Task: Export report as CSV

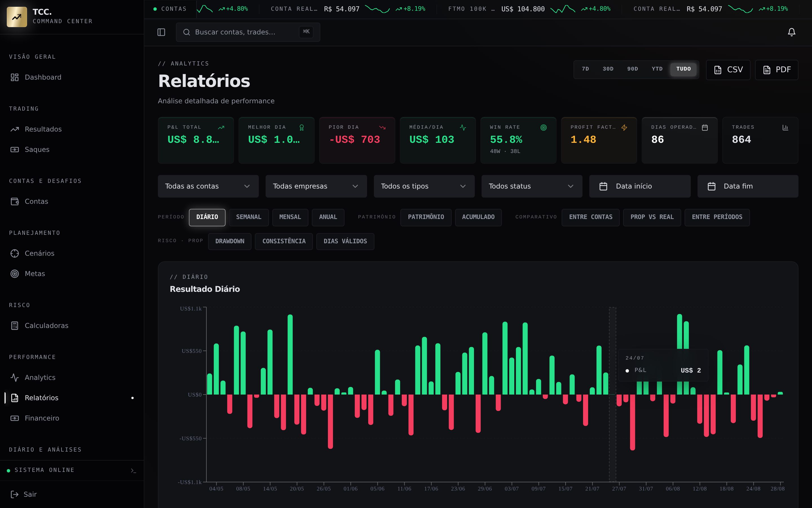Action: [728, 70]
